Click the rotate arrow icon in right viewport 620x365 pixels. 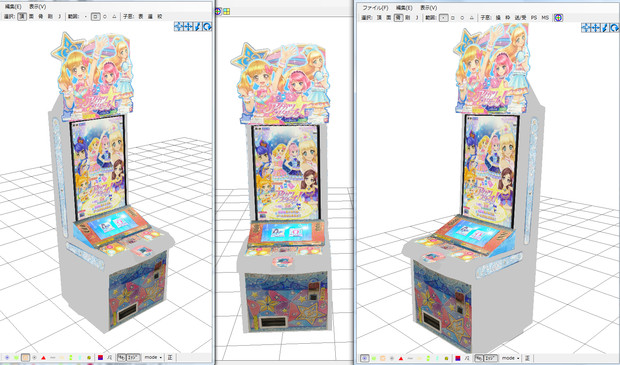point(614,28)
